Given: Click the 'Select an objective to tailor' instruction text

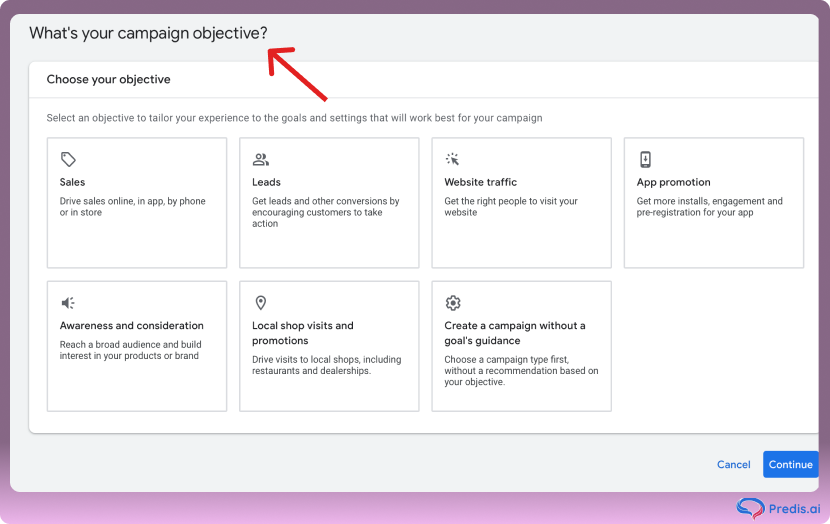Looking at the screenshot, I should point(294,118).
